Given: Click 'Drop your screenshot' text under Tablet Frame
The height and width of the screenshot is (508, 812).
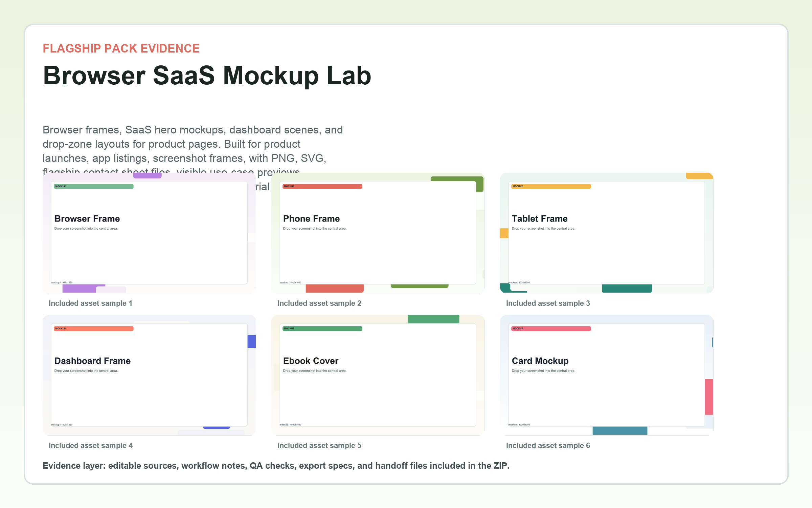Looking at the screenshot, I should coord(544,229).
